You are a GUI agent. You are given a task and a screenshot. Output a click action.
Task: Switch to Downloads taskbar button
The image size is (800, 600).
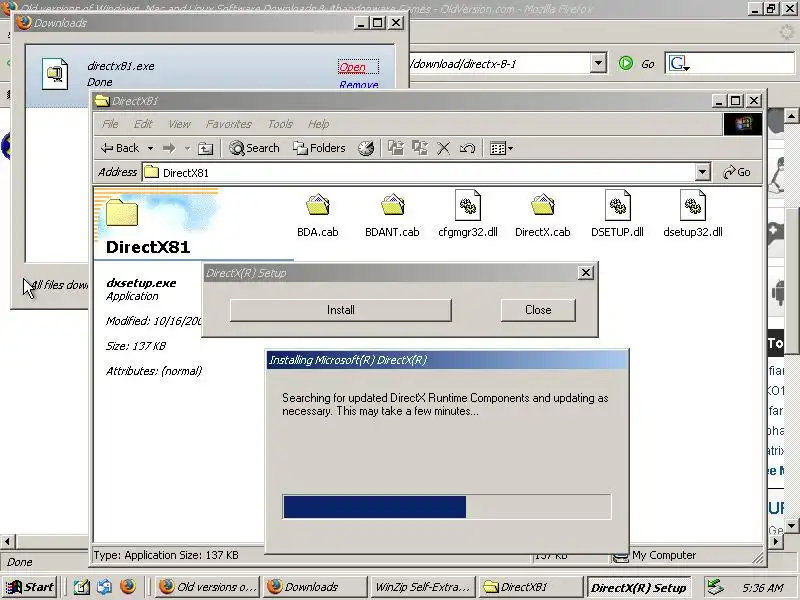pyautogui.click(x=315, y=587)
